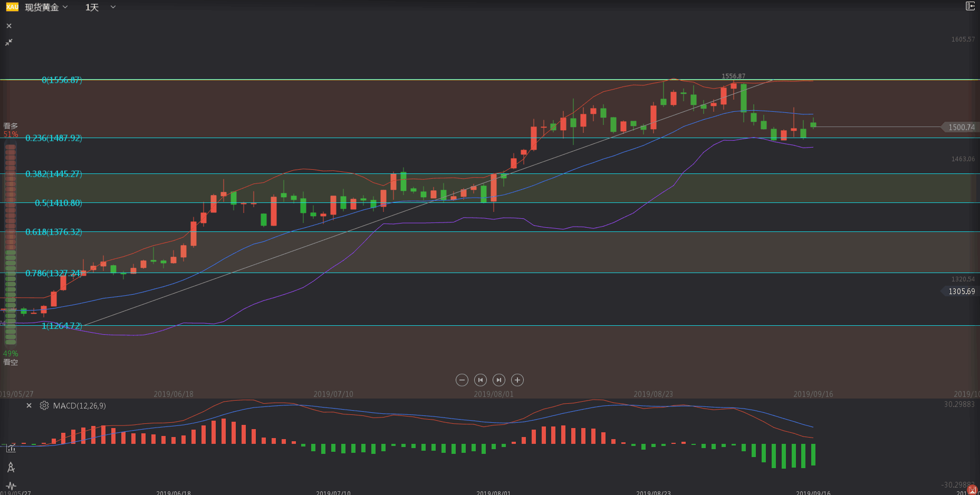
Task: Select Fibonacci level 0.618(1376.32) label
Action: (x=54, y=232)
